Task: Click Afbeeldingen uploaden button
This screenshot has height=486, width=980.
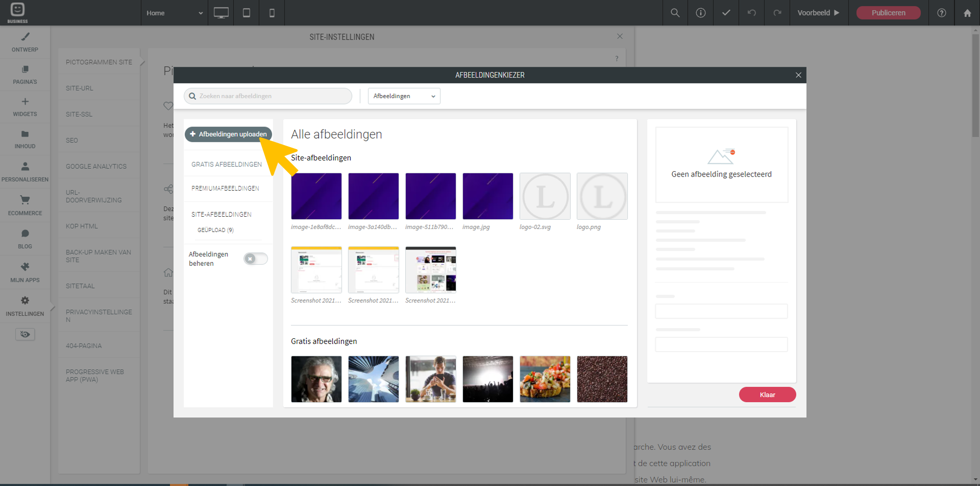Action: pyautogui.click(x=228, y=134)
